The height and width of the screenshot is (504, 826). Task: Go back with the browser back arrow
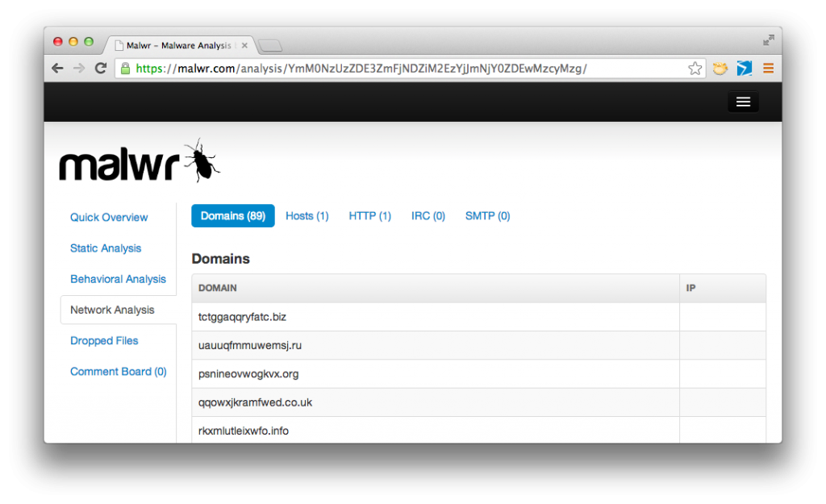(x=57, y=68)
